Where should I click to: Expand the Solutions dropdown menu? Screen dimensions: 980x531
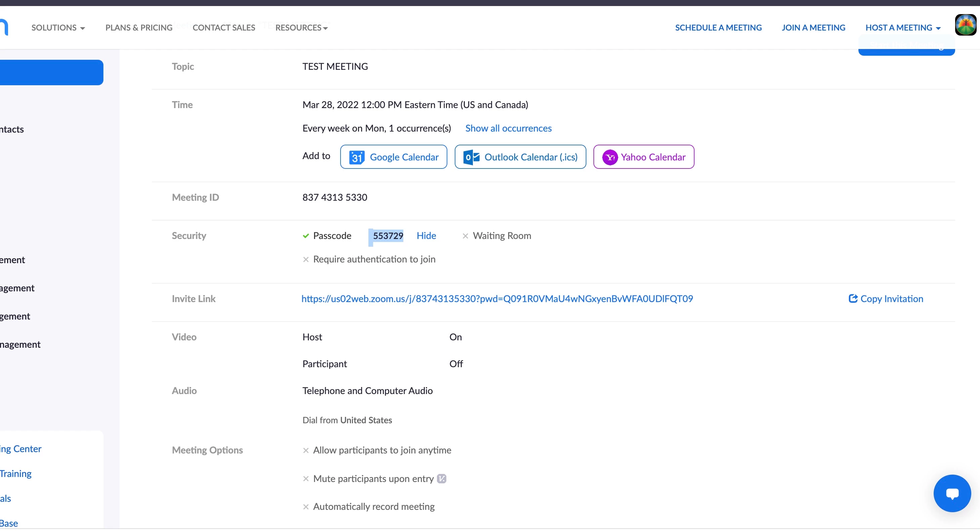click(58, 28)
